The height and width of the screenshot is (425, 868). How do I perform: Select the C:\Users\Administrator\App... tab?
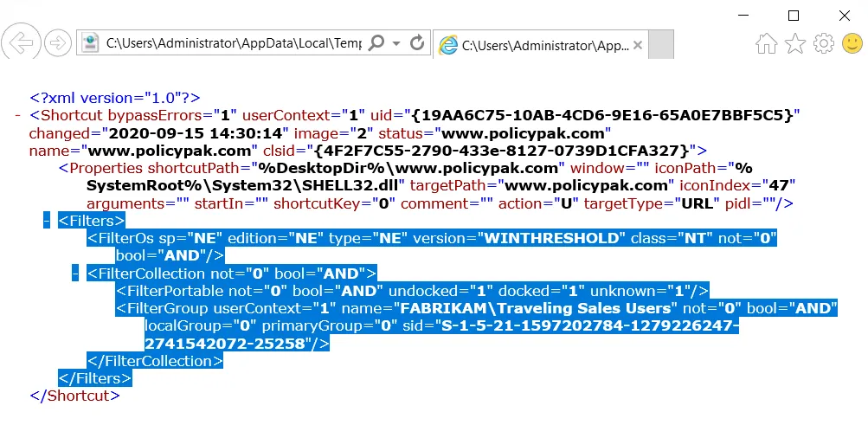pyautogui.click(x=540, y=45)
